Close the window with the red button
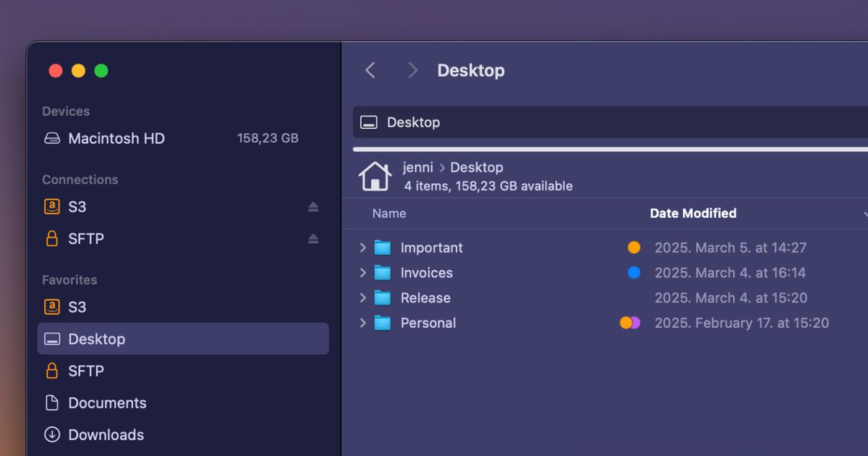The width and height of the screenshot is (868, 456). click(56, 70)
